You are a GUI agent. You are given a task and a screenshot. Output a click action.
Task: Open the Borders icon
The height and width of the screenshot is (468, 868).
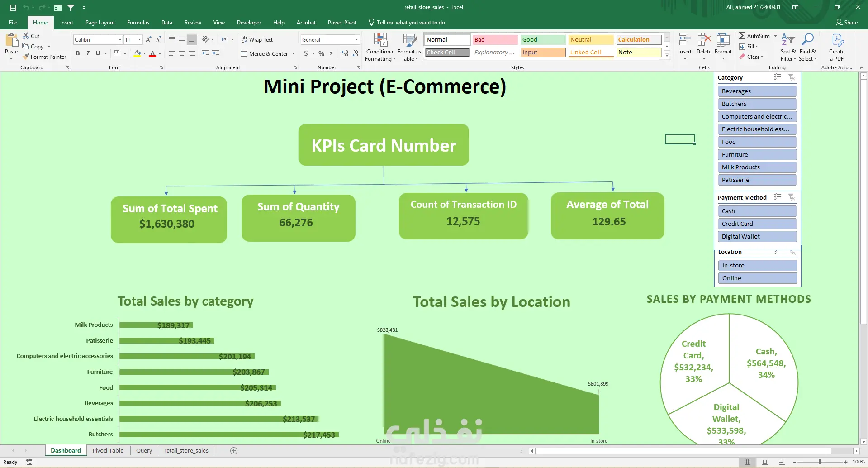coord(117,53)
